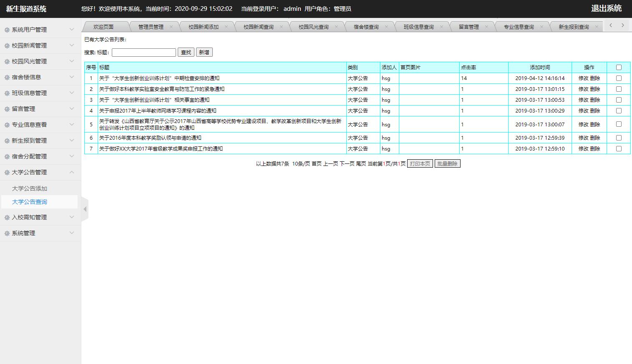
Task: Click the 系统用户管理 gear icon
Action: click(6, 30)
